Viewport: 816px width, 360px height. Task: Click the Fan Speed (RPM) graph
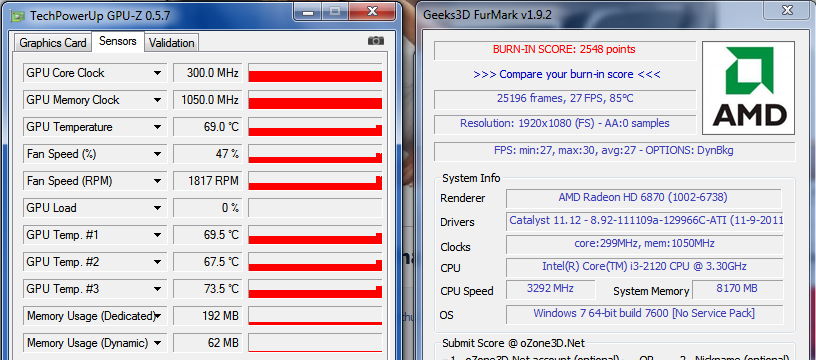(x=315, y=182)
